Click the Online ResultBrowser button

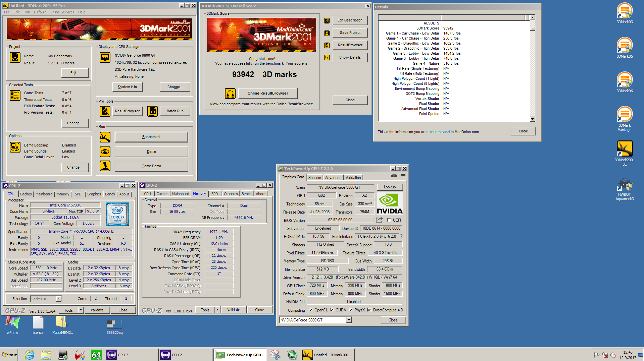pyautogui.click(x=268, y=94)
